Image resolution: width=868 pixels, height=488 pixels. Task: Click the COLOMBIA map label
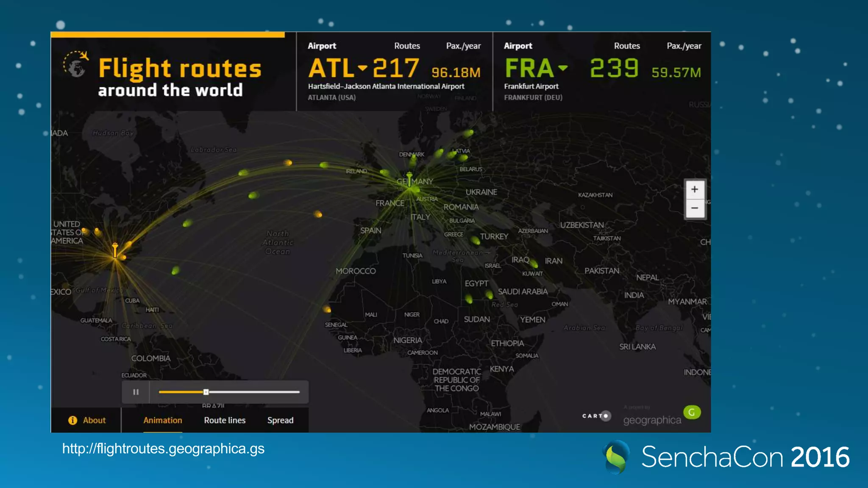tap(150, 358)
